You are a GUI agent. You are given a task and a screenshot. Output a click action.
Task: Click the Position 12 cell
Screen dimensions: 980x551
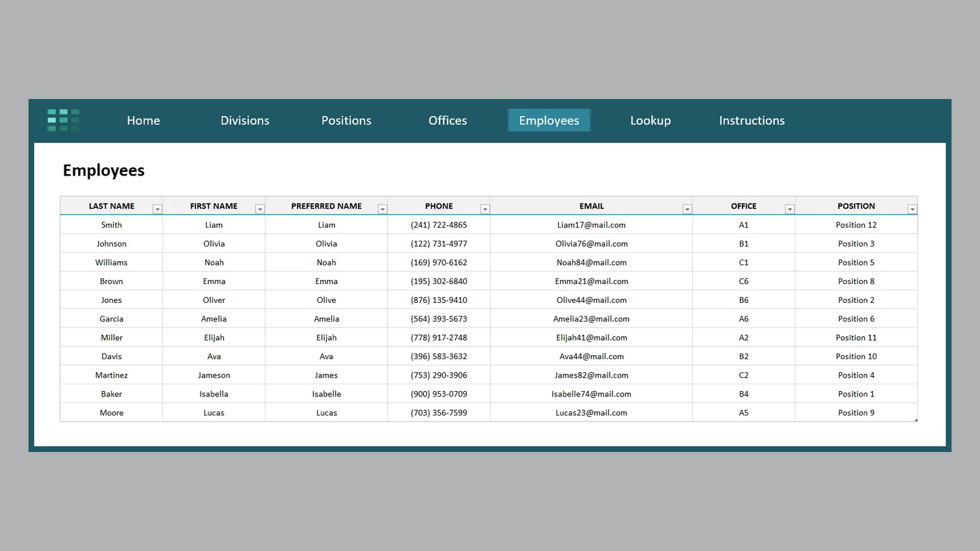point(856,224)
